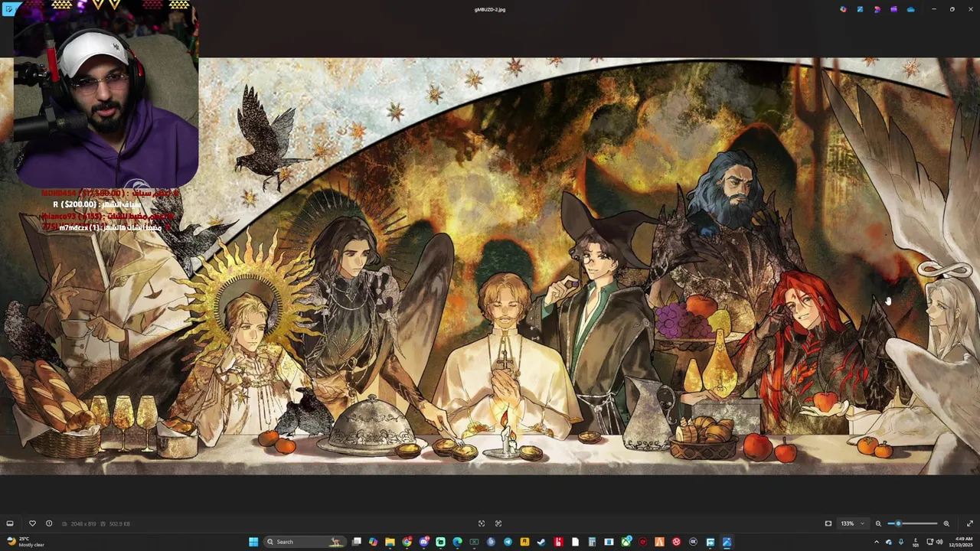Click the taskbar Search box
The image size is (980, 551).
(x=305, y=542)
